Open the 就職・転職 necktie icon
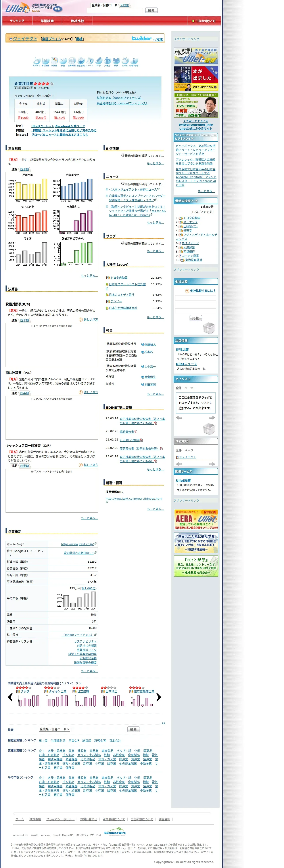The width and height of the screenshot is (284, 868). [134, 61]
